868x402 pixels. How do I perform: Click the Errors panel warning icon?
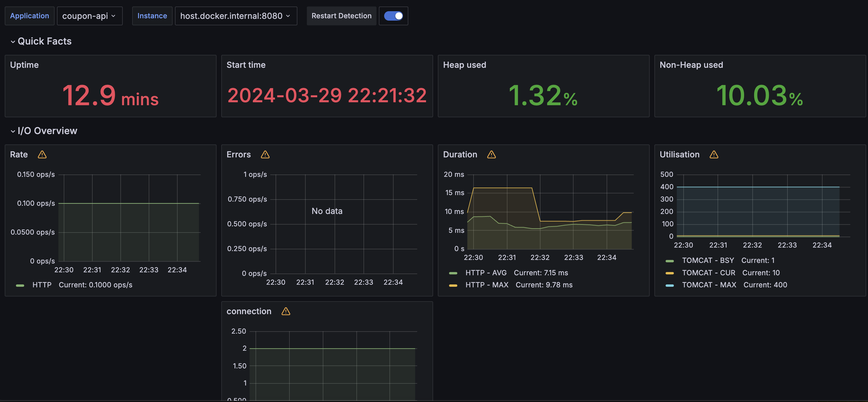tap(265, 154)
